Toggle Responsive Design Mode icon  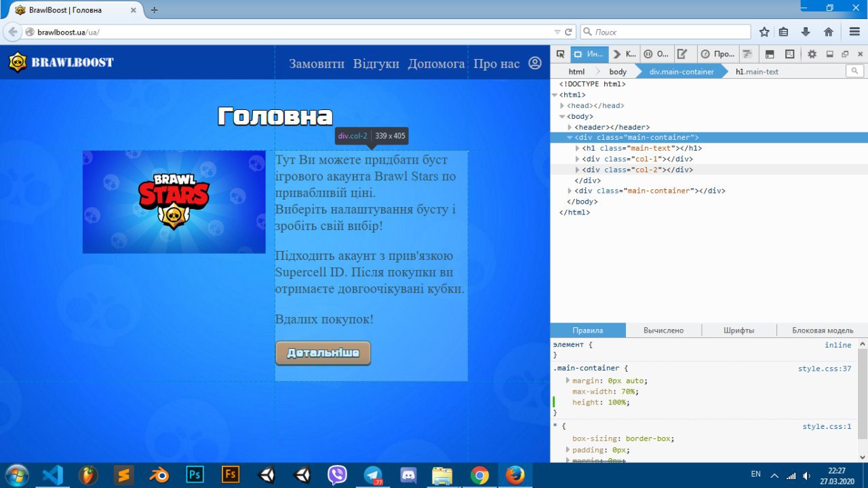point(790,54)
